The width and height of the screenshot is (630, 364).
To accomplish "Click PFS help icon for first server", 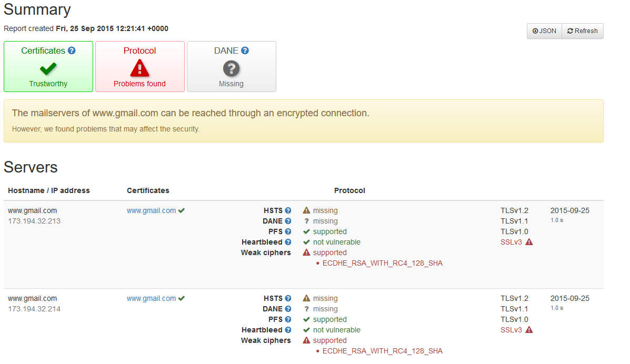I will [288, 231].
